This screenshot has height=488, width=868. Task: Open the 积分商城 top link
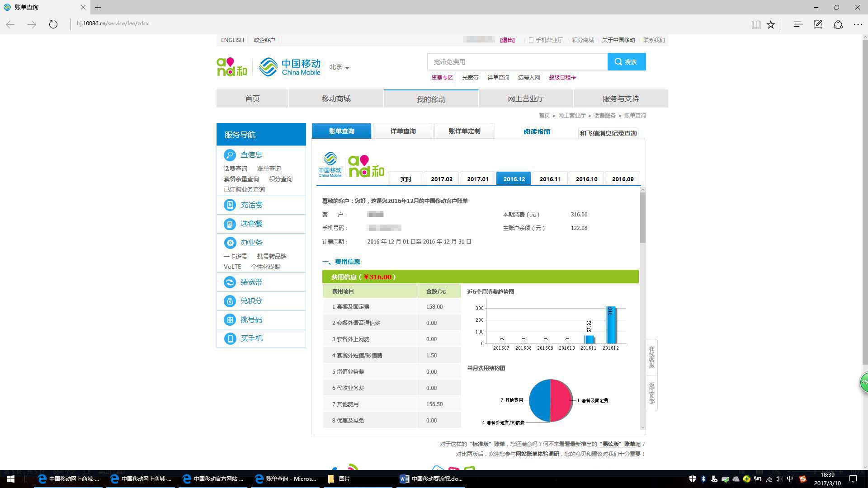tap(583, 40)
